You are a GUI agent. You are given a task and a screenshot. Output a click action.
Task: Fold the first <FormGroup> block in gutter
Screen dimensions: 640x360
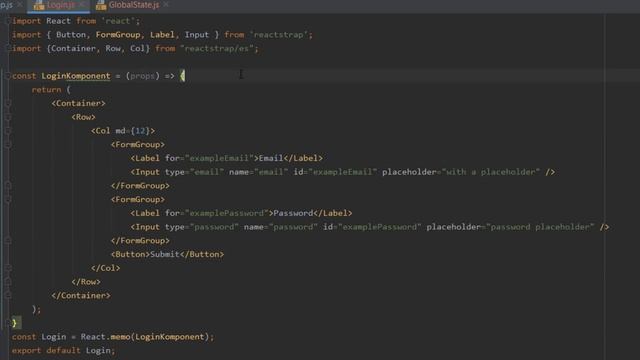[8, 145]
